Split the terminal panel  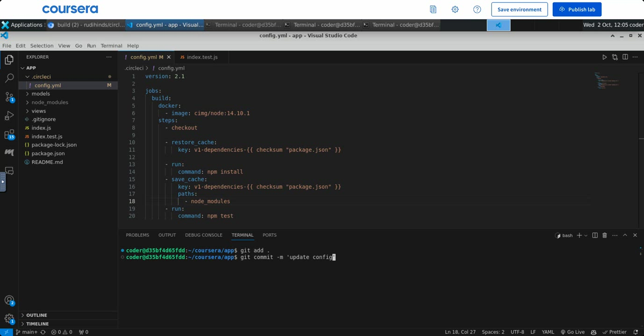pyautogui.click(x=594, y=236)
